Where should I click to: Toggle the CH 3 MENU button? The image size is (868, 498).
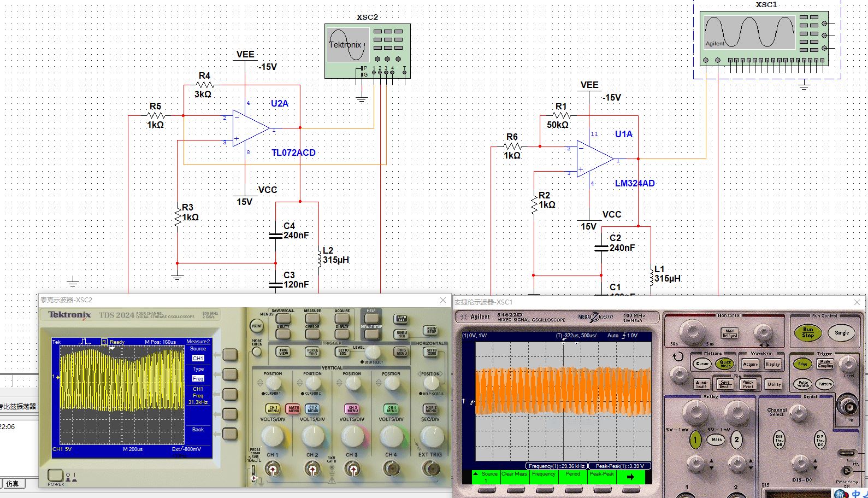352,408
